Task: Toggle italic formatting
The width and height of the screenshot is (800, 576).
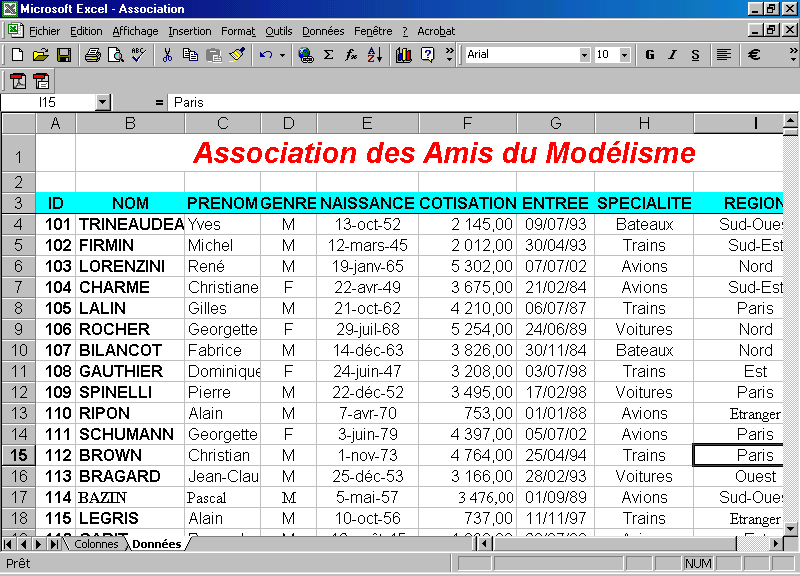Action: 672,55
